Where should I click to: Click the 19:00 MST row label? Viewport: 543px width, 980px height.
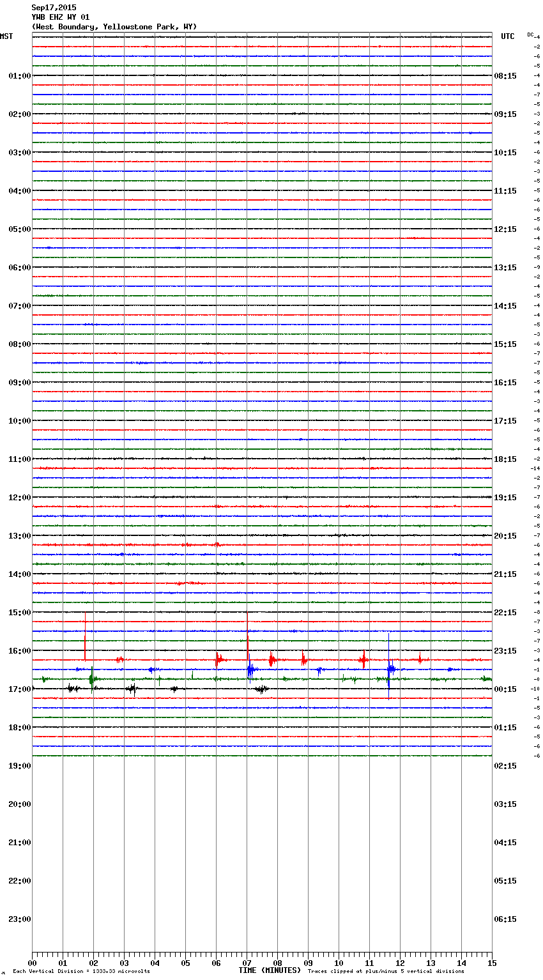(x=20, y=766)
